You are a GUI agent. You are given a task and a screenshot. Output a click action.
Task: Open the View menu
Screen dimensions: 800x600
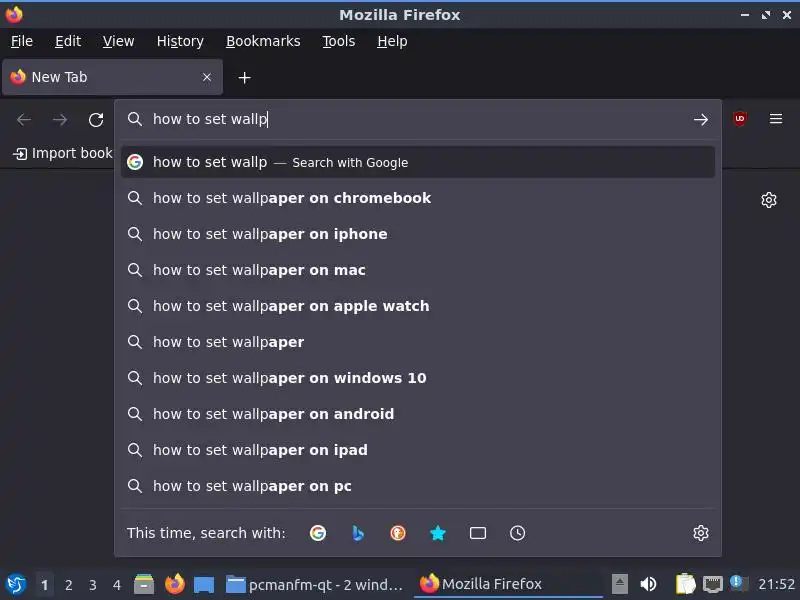118,41
